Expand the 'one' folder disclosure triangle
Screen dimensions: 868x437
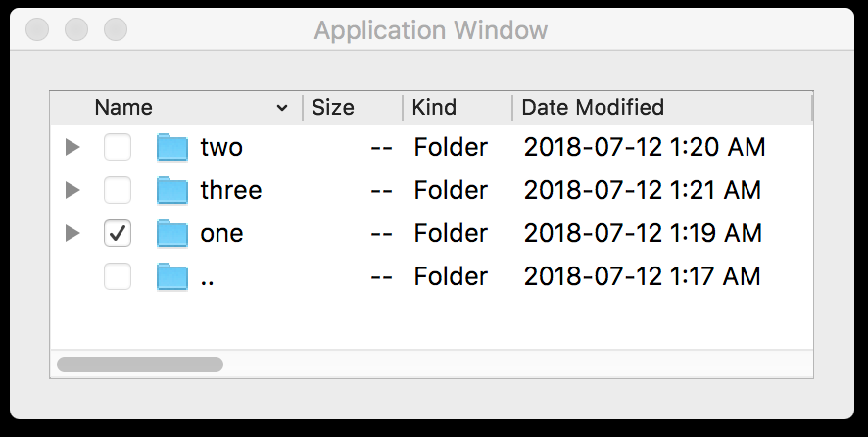click(x=72, y=233)
